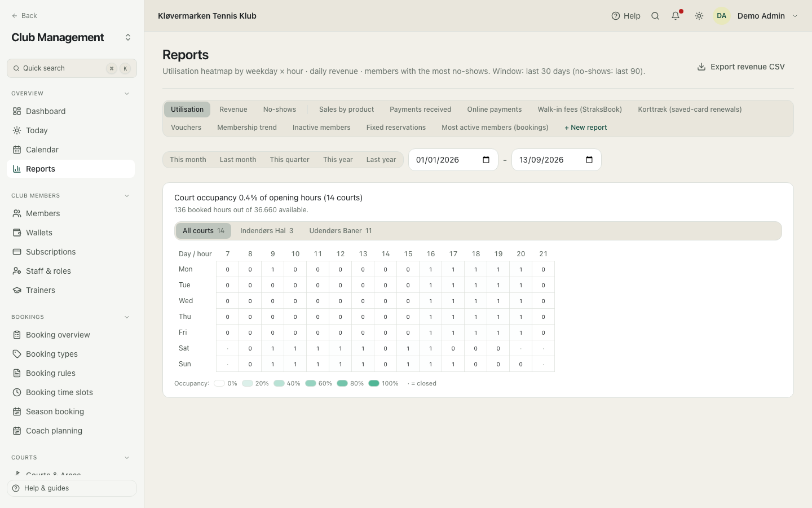This screenshot has width=812, height=508.
Task: Click the DA user avatar
Action: click(x=722, y=16)
